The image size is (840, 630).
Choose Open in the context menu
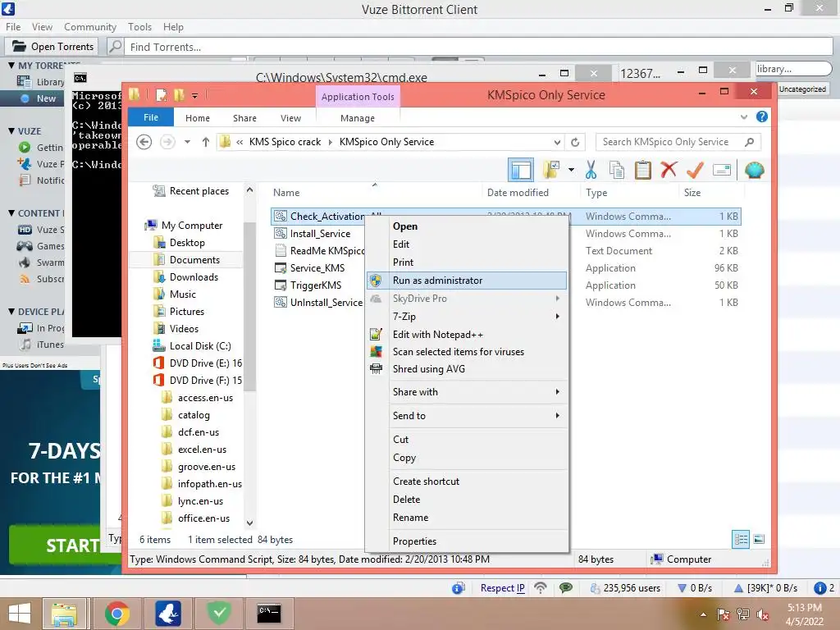pyautogui.click(x=467, y=226)
